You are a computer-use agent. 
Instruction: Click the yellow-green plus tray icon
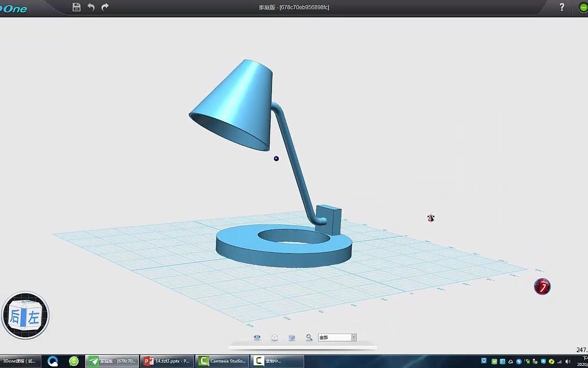[552, 362]
